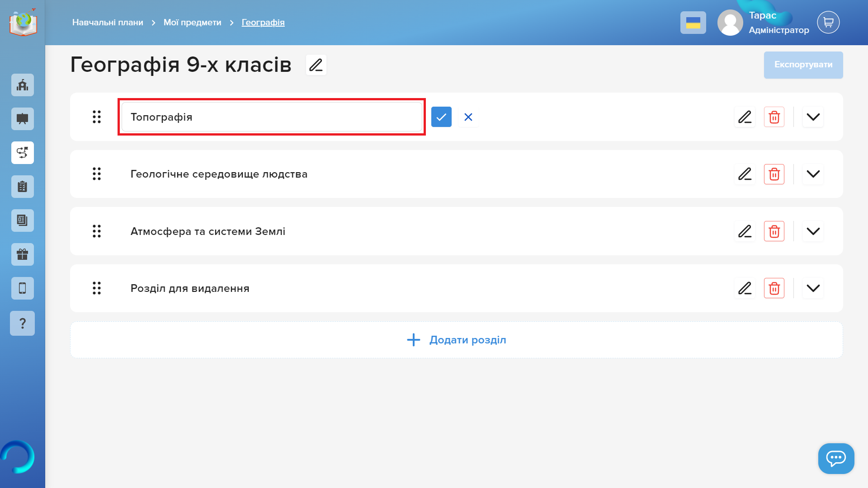Open the chat support bubble

click(x=836, y=458)
